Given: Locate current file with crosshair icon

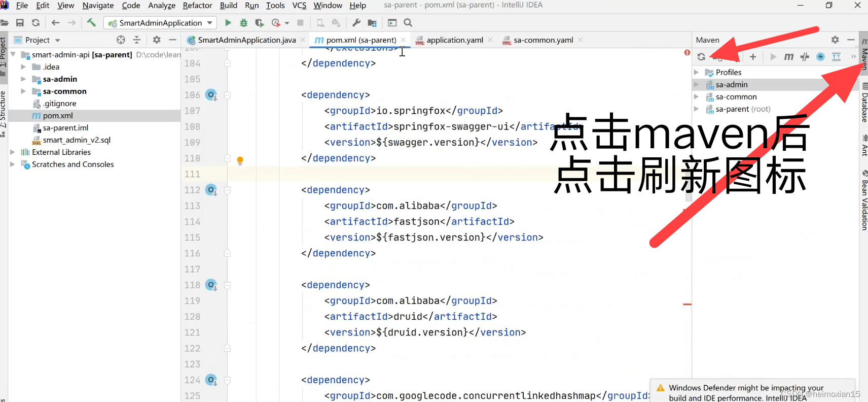Looking at the screenshot, I should (x=121, y=40).
